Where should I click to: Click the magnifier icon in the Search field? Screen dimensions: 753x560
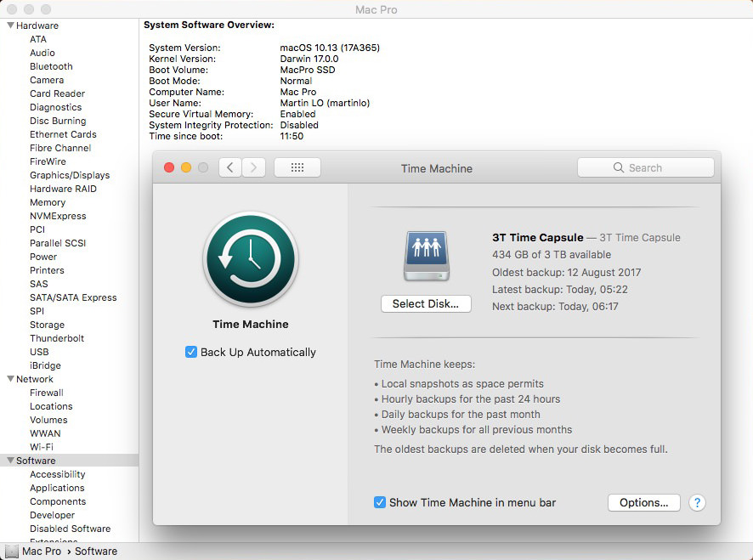[619, 167]
